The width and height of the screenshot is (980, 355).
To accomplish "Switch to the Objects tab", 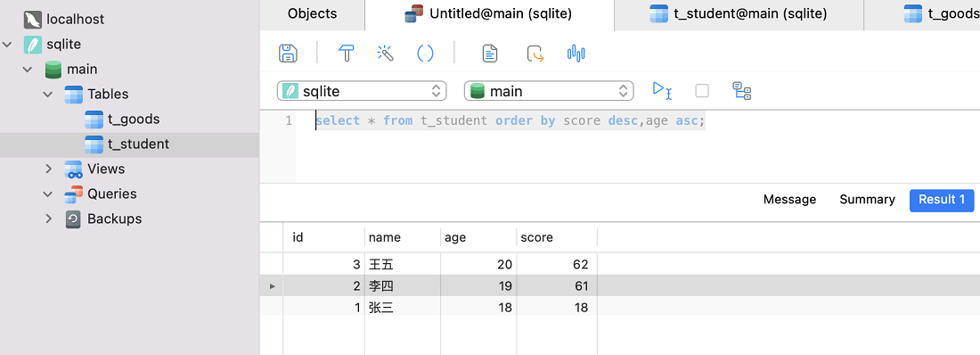I will coord(312,13).
